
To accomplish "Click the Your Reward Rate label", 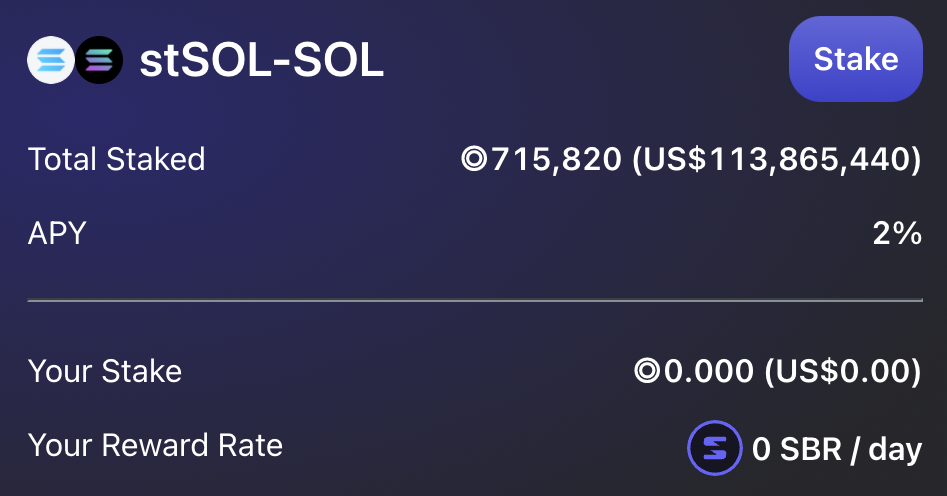I will point(155,445).
